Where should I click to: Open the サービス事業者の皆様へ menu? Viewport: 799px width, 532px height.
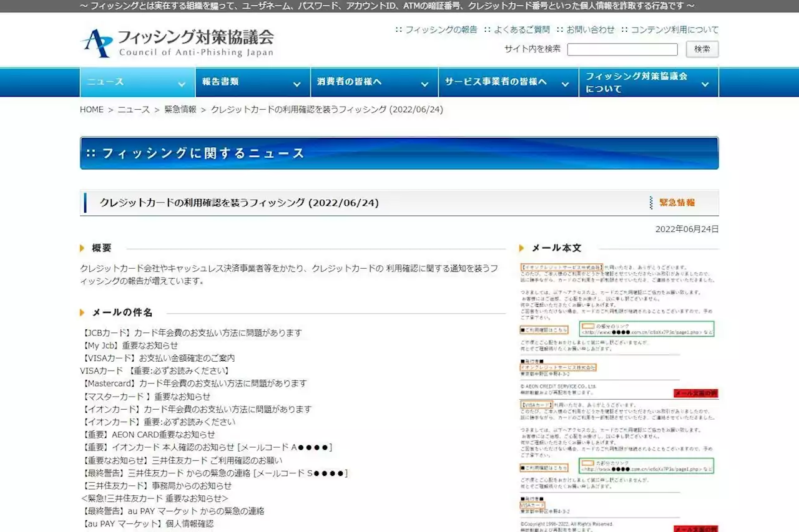(509, 82)
